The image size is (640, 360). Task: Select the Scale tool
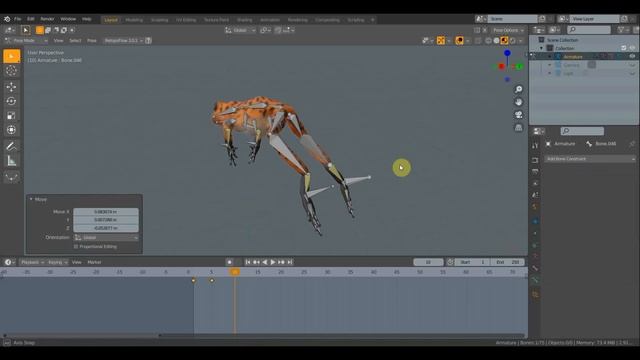click(11, 116)
